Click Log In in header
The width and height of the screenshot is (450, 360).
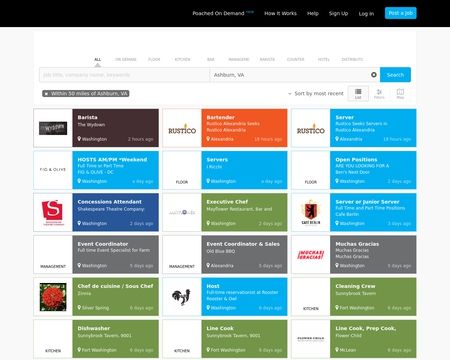point(366,14)
